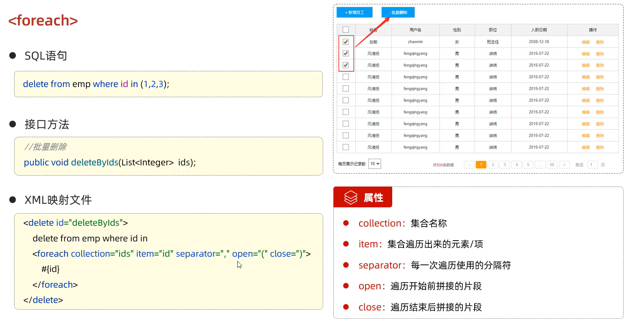644x319 pixels.
Task: Click the close: 遍历结束后拼接的片段 line
Action: pyautogui.click(x=420, y=307)
